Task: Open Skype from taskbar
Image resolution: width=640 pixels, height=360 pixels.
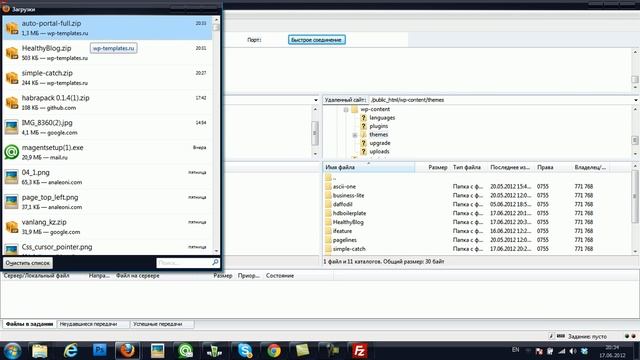Action: (245, 351)
